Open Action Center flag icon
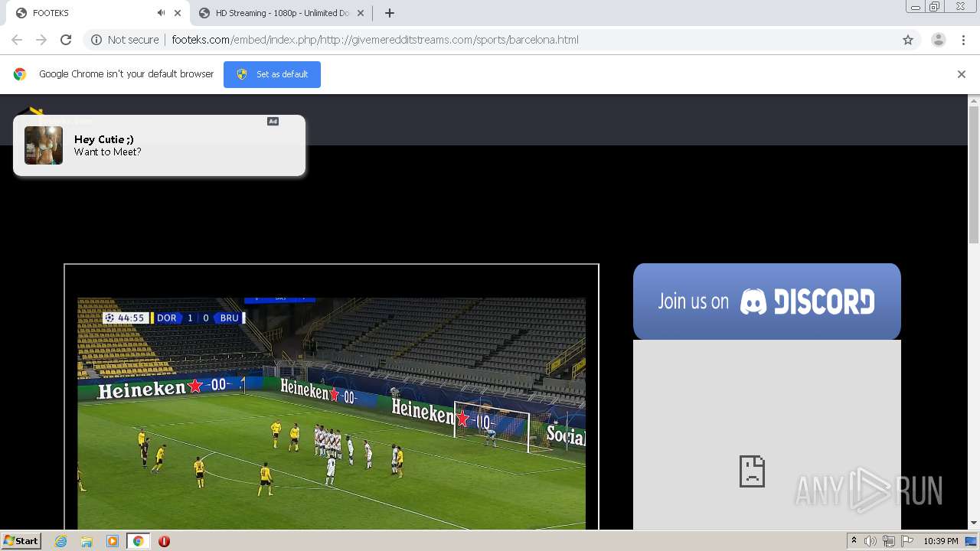This screenshot has width=980, height=551. (x=907, y=541)
